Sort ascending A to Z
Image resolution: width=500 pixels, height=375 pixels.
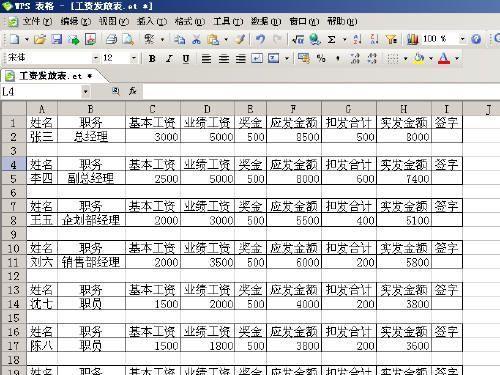point(357,39)
